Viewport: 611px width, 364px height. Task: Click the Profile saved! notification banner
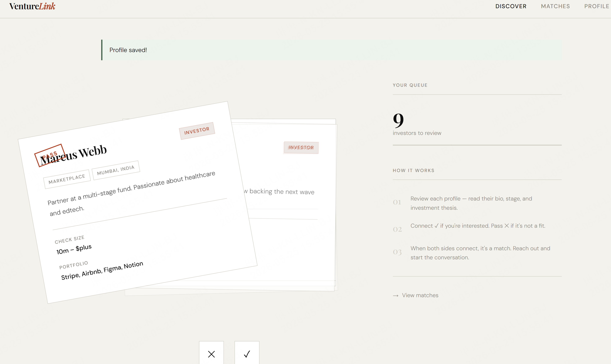click(331, 50)
